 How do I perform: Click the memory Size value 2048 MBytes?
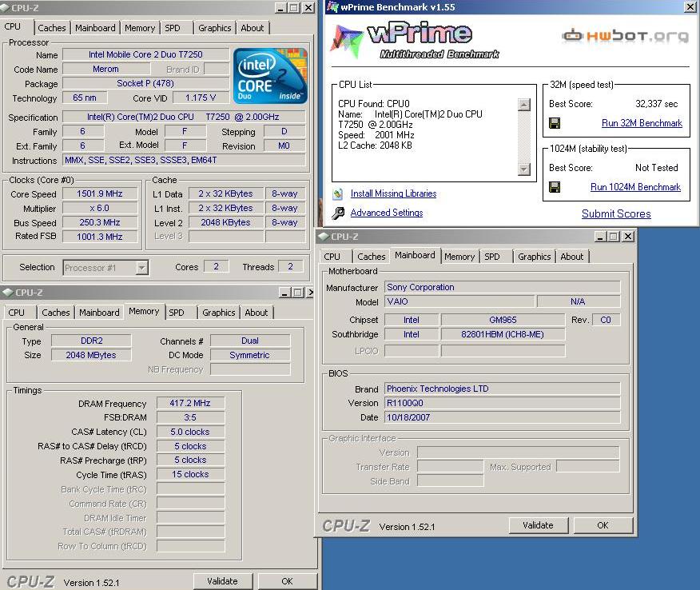(x=92, y=355)
